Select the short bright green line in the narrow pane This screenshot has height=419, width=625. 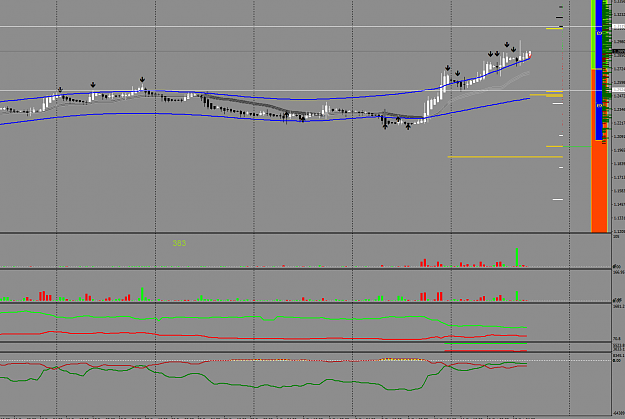coord(485,344)
